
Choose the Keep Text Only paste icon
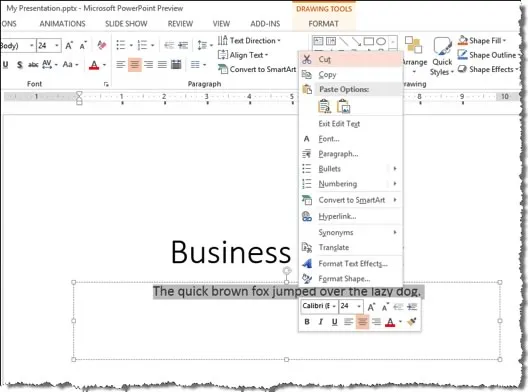click(324, 106)
